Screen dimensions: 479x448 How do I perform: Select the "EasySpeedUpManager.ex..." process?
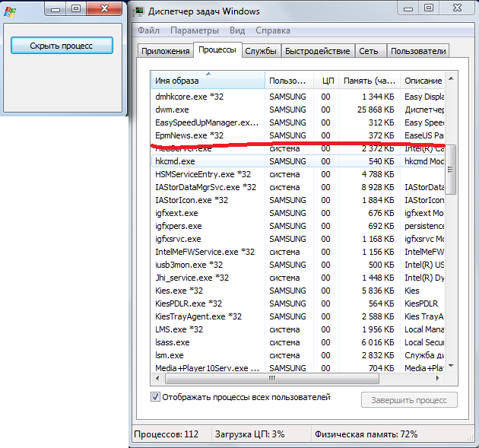[x=298, y=122]
